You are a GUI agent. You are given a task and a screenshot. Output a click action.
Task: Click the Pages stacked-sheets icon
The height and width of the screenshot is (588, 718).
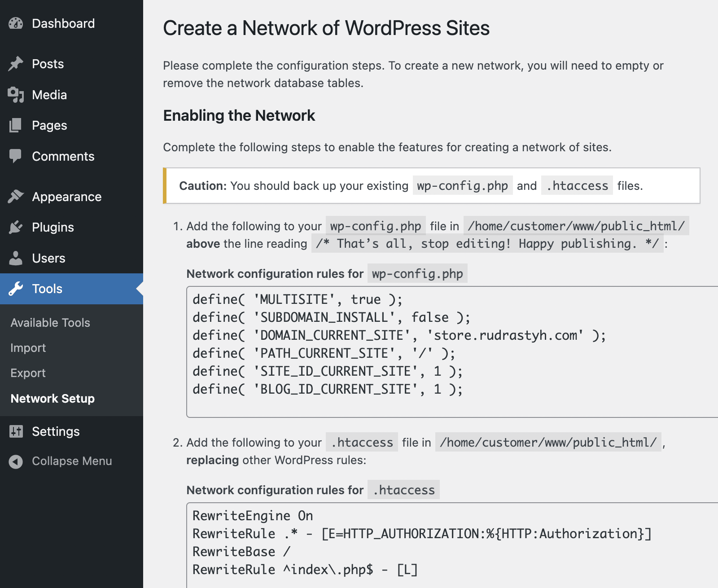[x=16, y=125]
